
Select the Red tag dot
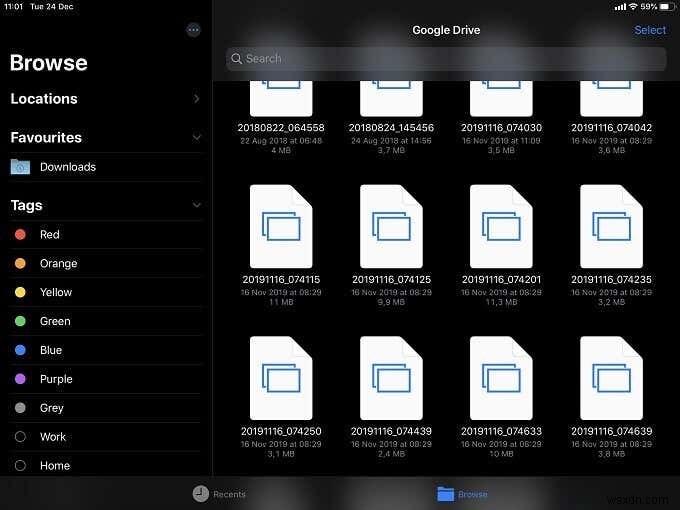click(x=20, y=235)
